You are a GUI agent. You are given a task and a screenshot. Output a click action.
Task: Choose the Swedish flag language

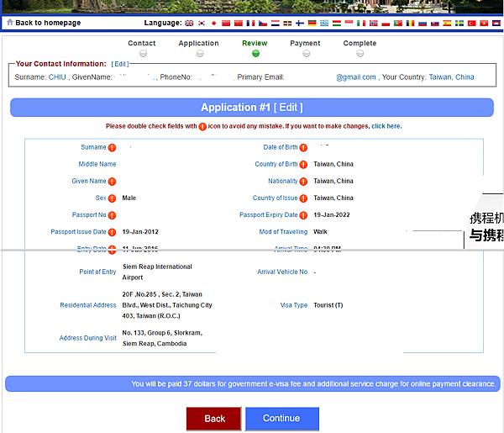point(459,24)
